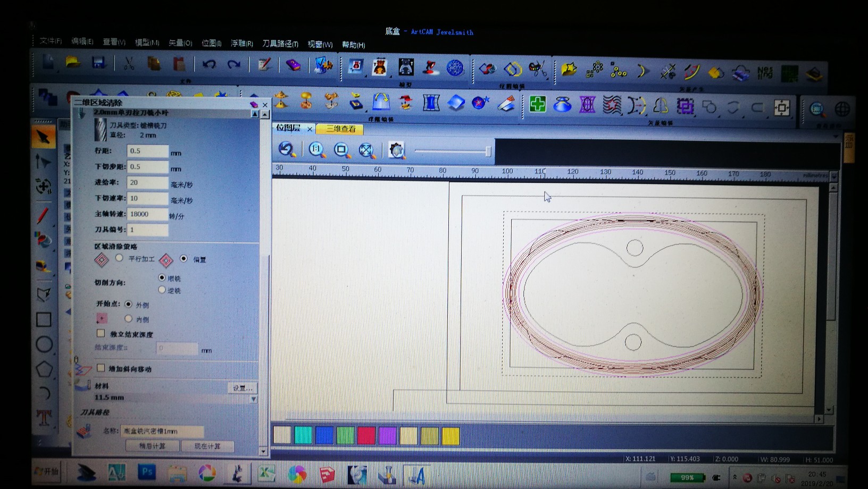Enable 独立结束深度 checkbox
The width and height of the screenshot is (868, 489).
(101, 333)
